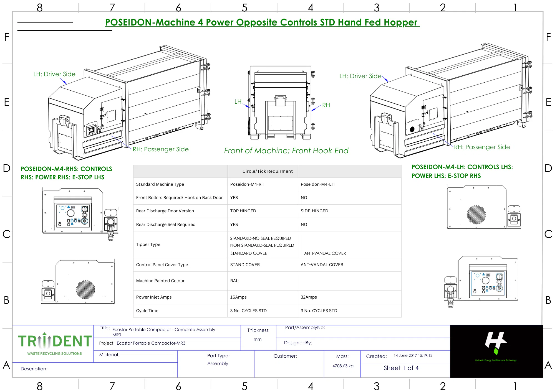Select the Poseidon-M4-LH machine type cell
Viewport: 555px width, 392px height.
tap(317, 184)
